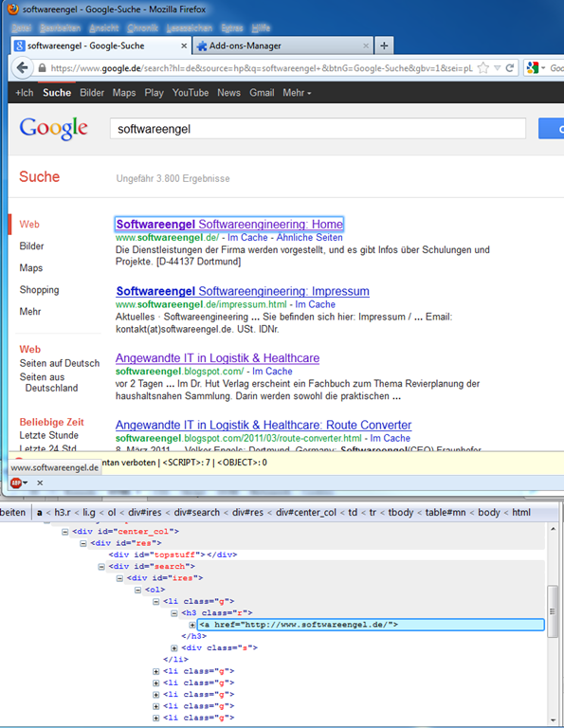Collapse the div id="center_col" node
Viewport: 564px width, 728px height.
[65, 532]
